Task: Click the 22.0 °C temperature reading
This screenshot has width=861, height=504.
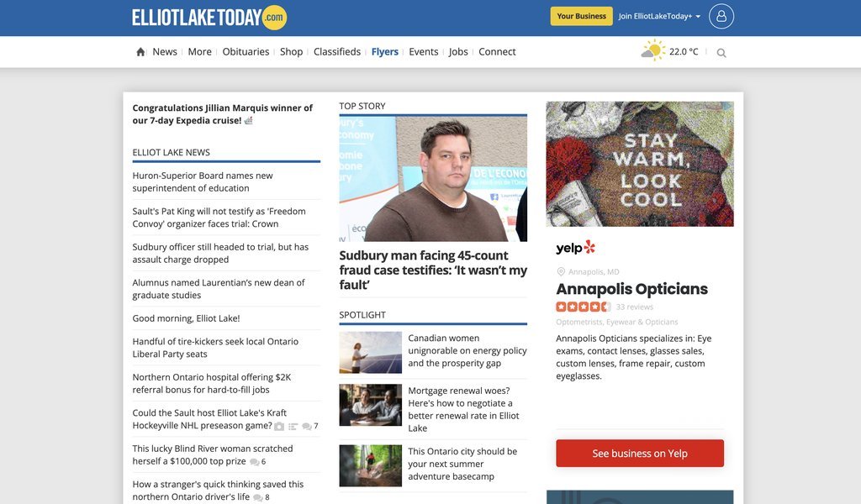Action: [x=684, y=51]
